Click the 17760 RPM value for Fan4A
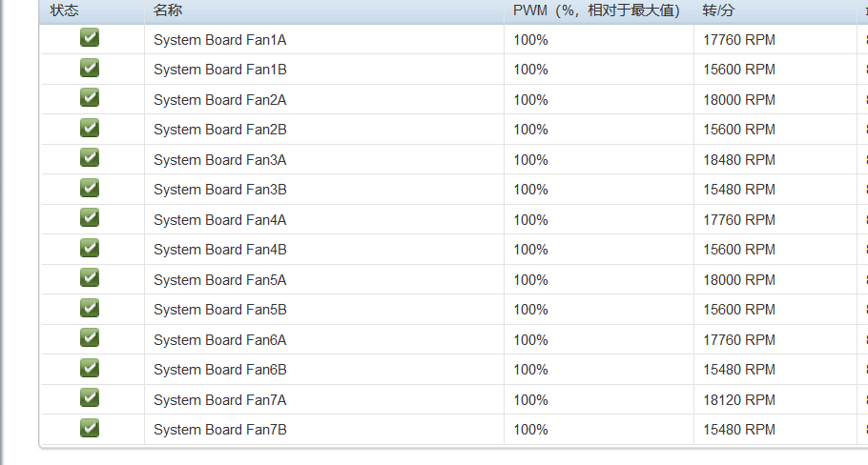Image resolution: width=868 pixels, height=465 pixels. point(739,220)
